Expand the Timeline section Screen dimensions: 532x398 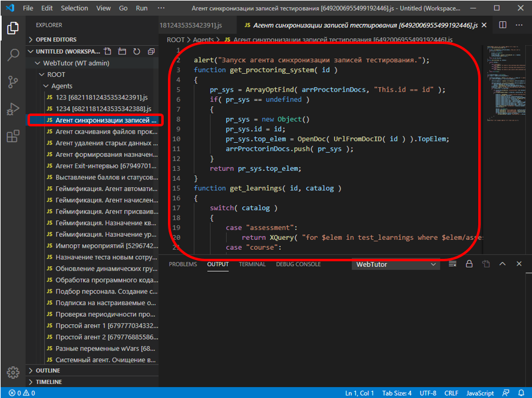coord(92,382)
